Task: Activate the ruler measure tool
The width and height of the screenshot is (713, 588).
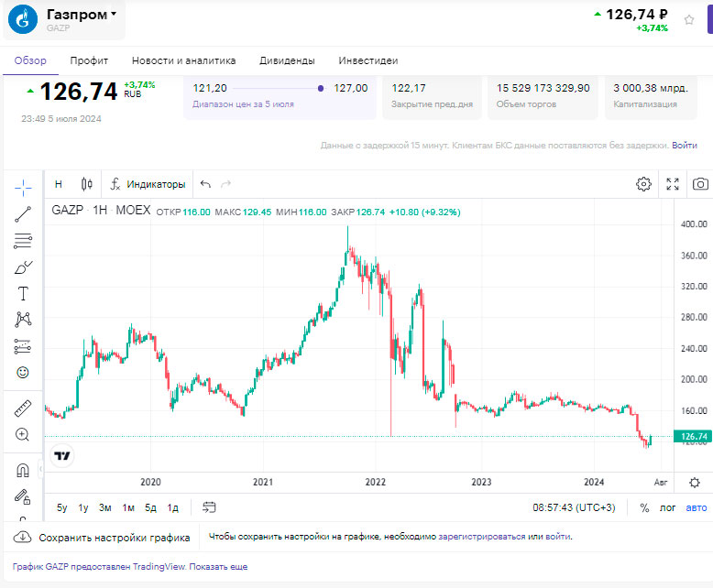Action: [x=23, y=408]
